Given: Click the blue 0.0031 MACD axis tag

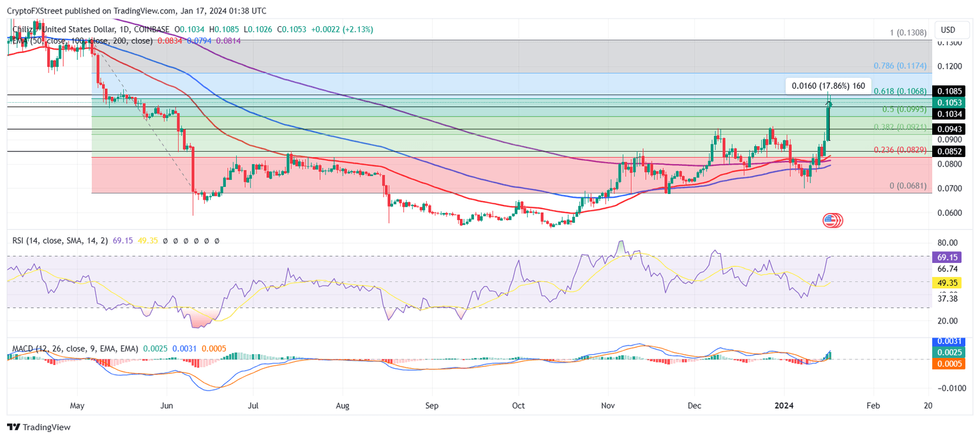Looking at the screenshot, I should (947, 342).
